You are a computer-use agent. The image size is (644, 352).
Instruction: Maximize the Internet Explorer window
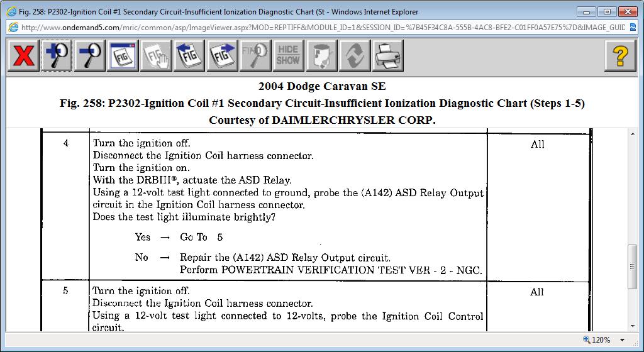607,11
